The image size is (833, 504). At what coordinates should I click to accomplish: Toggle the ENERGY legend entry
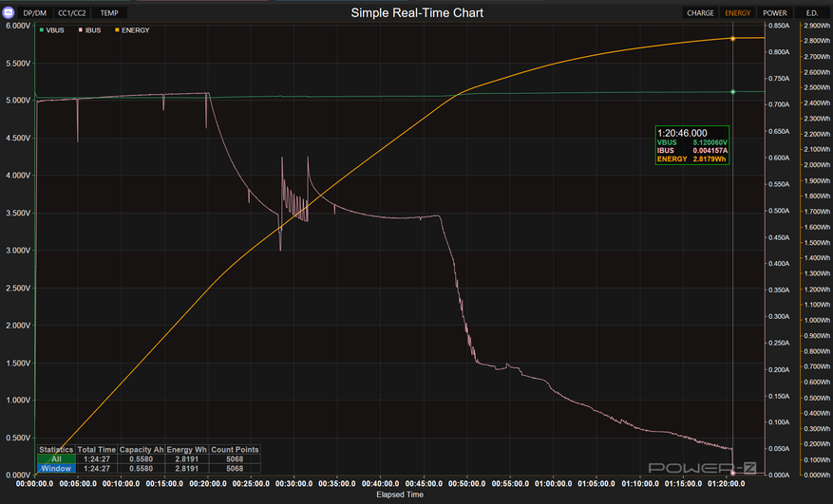pyautogui.click(x=132, y=30)
